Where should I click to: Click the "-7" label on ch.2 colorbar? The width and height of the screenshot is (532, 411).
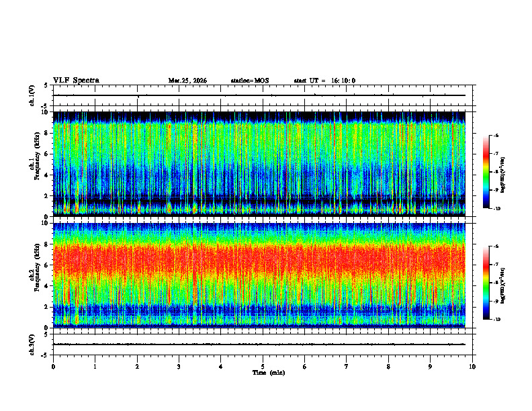(496, 265)
